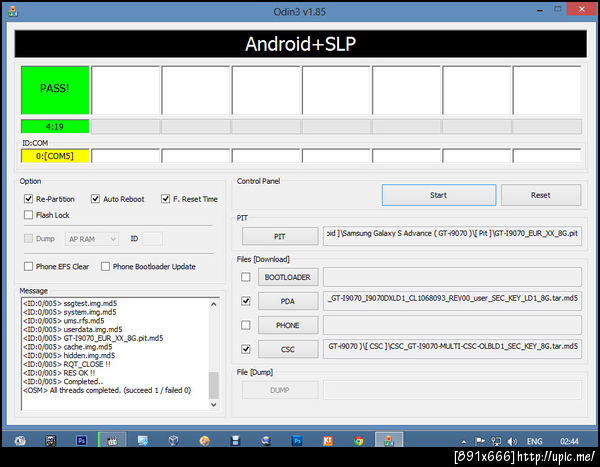600x467 pixels.
Task: Click the 'userdata.img.md5' log line
Action: point(73,329)
